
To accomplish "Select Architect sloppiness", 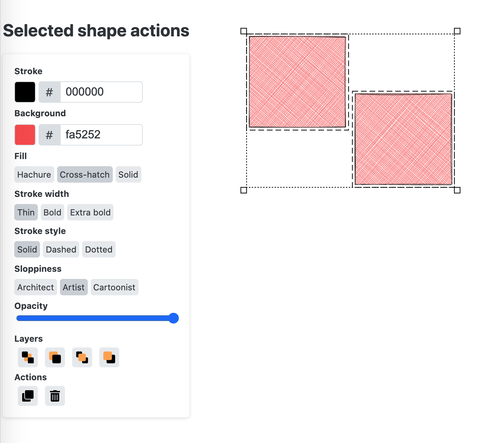I will point(35,287).
